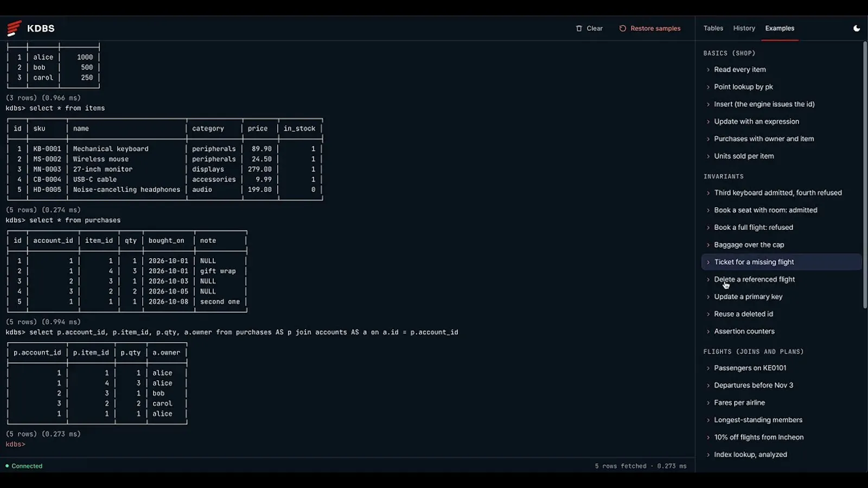Click the Noise-cancelling headphones cell
Image resolution: width=868 pixels, height=488 pixels.
coord(126,189)
